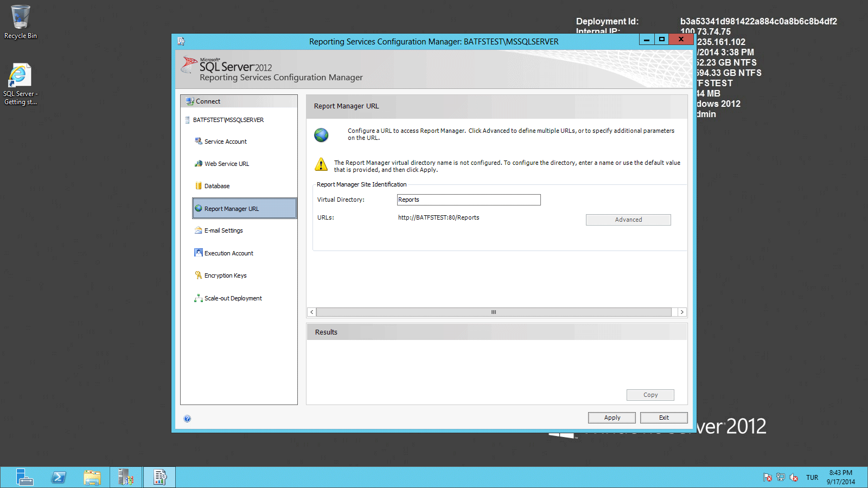
Task: Open the Scale-out Deployment page
Action: point(232,298)
